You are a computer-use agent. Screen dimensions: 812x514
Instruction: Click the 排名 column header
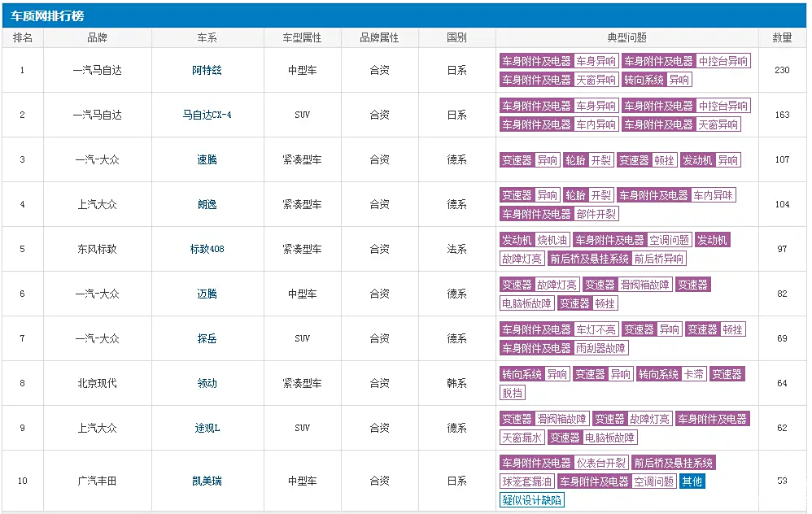[x=23, y=37]
